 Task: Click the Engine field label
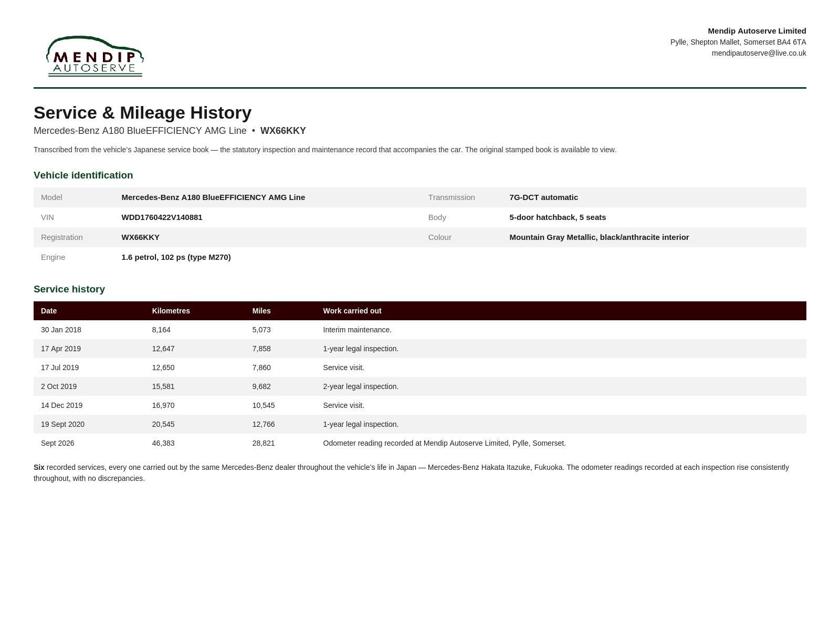[x=53, y=257]
